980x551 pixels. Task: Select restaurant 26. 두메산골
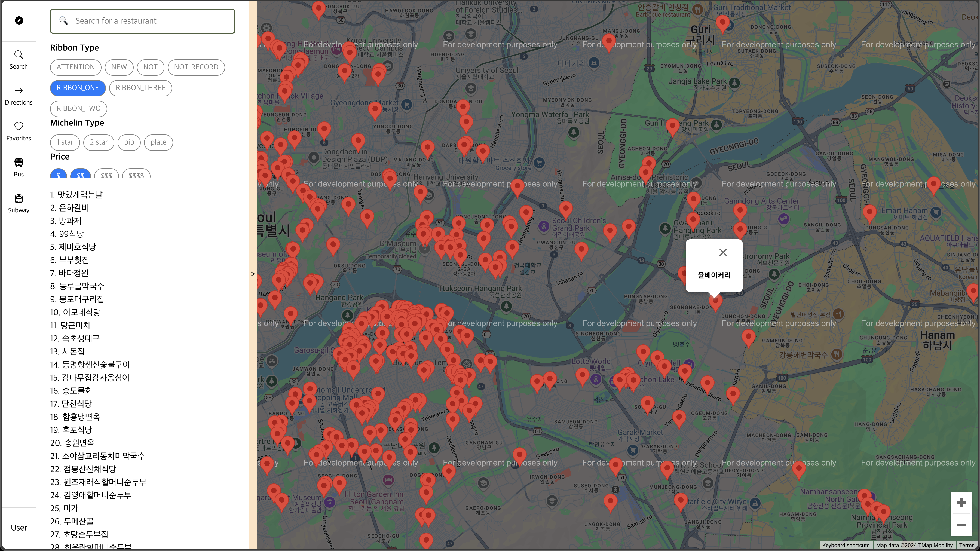point(72,521)
